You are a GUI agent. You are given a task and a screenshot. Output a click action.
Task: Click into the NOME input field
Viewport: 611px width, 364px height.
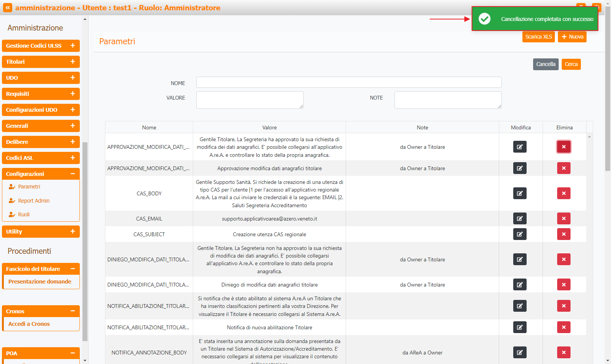point(349,82)
